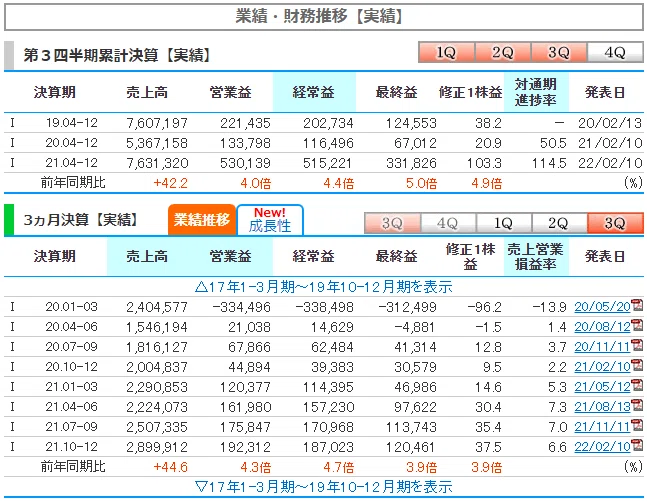Select 4.7倍 ordinary profit growth
Screen dimensions: 647x501
pyautogui.click(x=338, y=467)
